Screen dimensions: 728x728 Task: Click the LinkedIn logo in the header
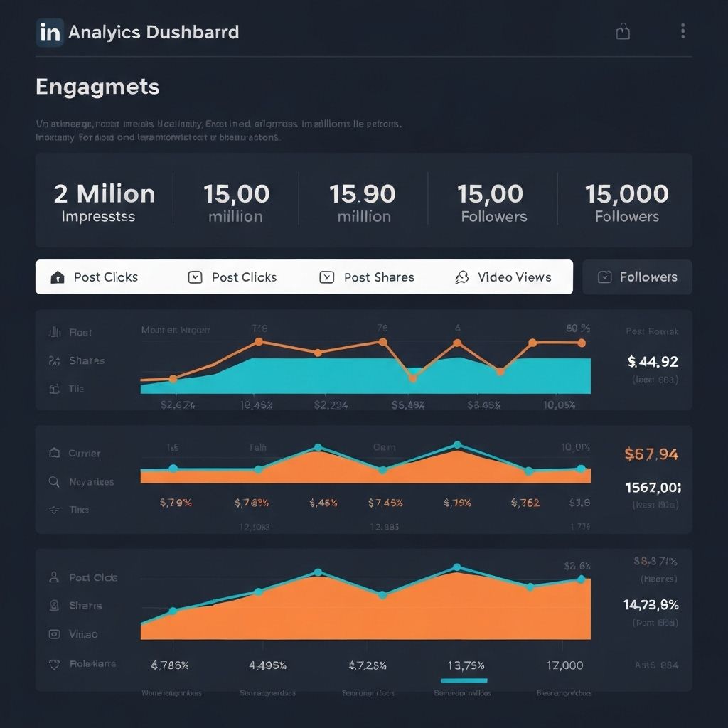pyautogui.click(x=49, y=33)
